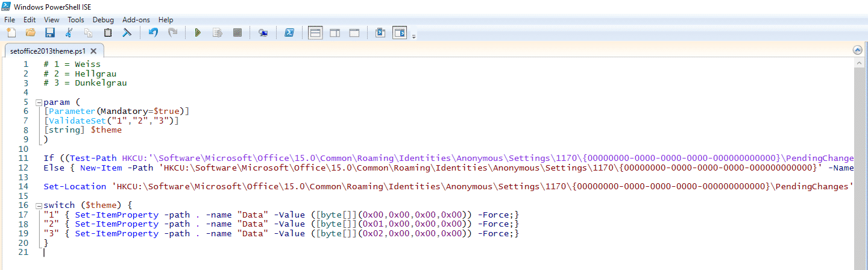The height and width of the screenshot is (270, 868).
Task: Open the Tools menu
Action: (76, 20)
